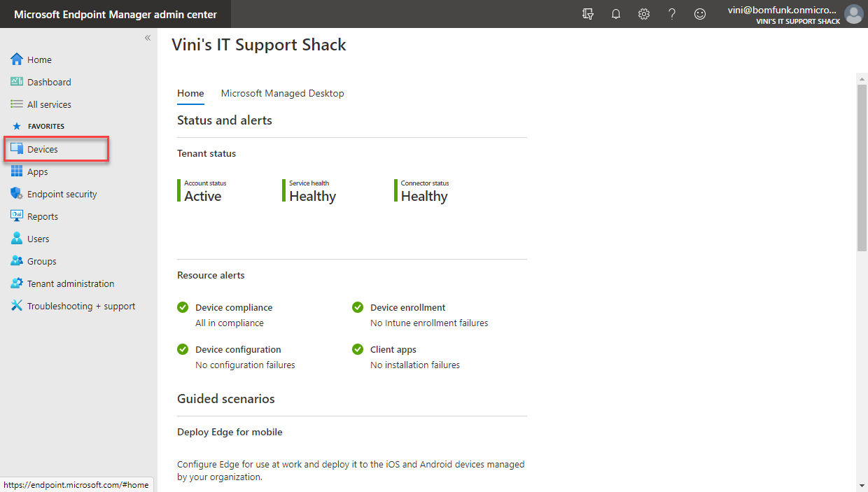Screen dimensions: 868x492
Task: Click the green check beside Client apps
Action: click(358, 349)
